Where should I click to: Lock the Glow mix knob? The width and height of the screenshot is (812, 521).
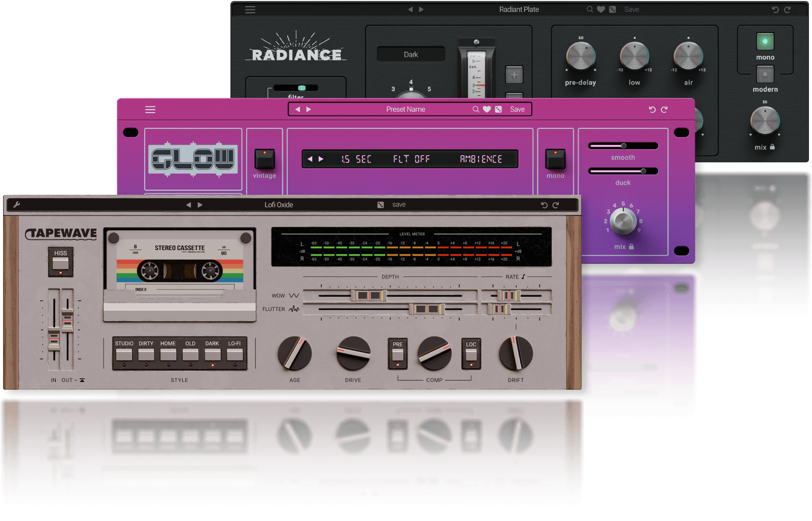tap(631, 247)
